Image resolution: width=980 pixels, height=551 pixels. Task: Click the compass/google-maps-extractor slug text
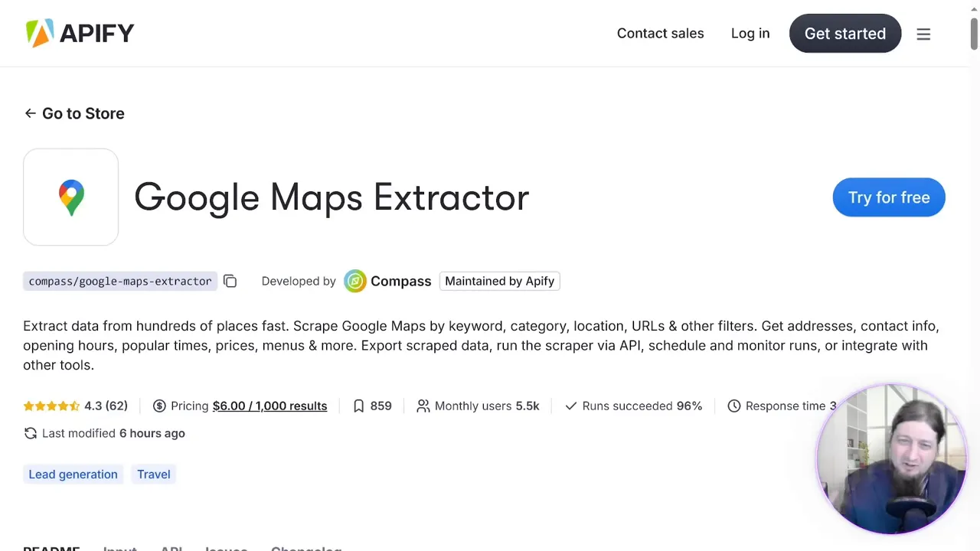pos(120,281)
